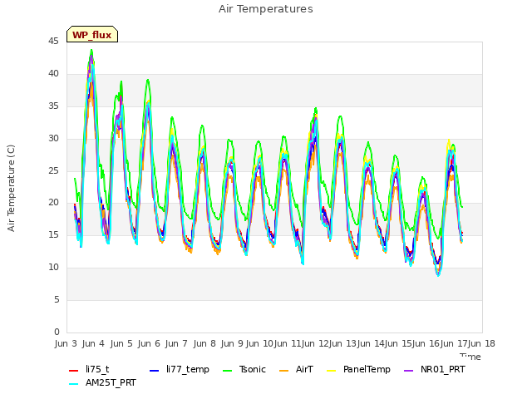Click the Jun 6 x-axis label
The width and height of the screenshot is (532, 399).
tap(149, 343)
